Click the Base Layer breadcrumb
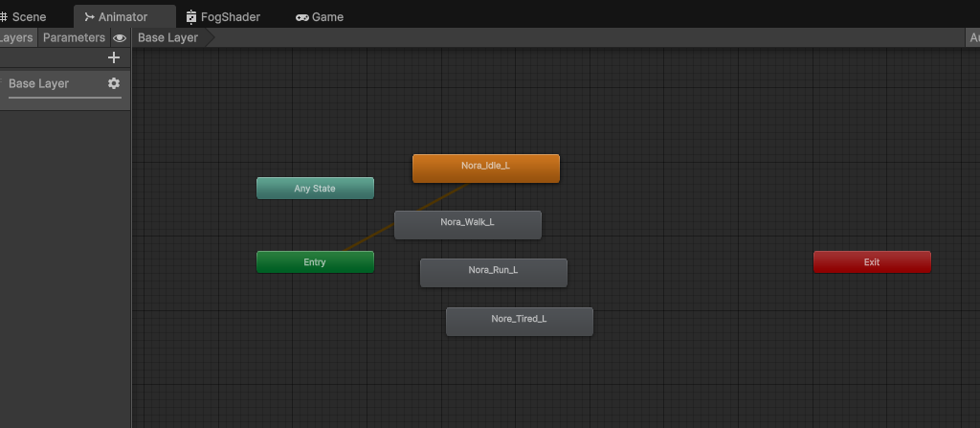The width and height of the screenshot is (980, 428). point(168,37)
